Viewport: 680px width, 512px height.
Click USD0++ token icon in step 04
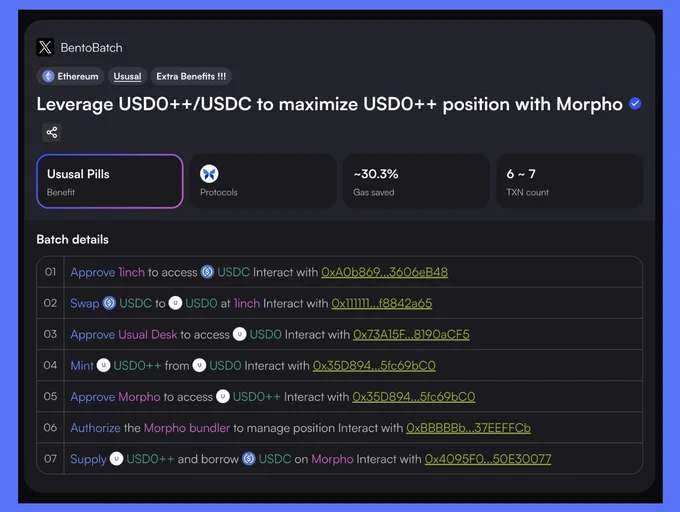(103, 365)
